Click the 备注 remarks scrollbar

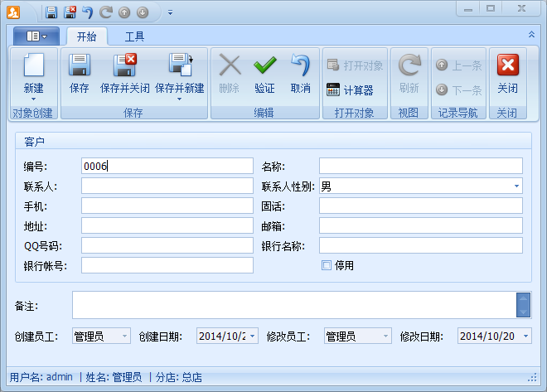[x=522, y=305]
